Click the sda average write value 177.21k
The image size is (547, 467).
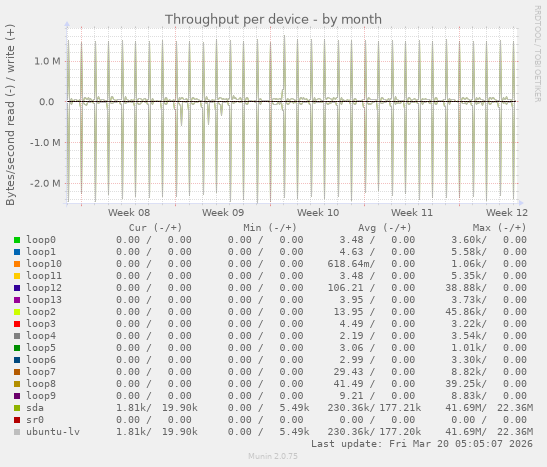(x=400, y=408)
